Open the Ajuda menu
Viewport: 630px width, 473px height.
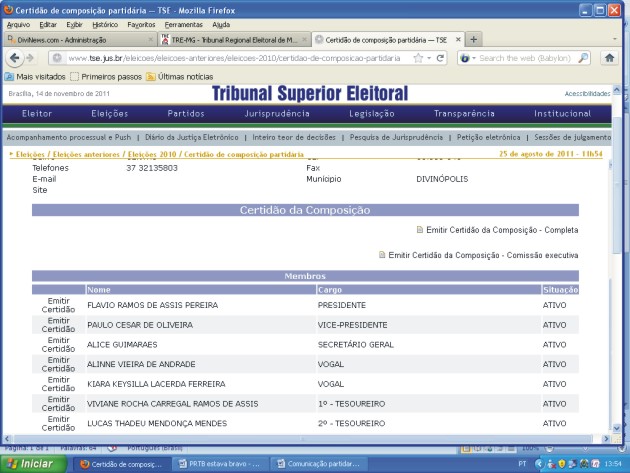coord(221,25)
